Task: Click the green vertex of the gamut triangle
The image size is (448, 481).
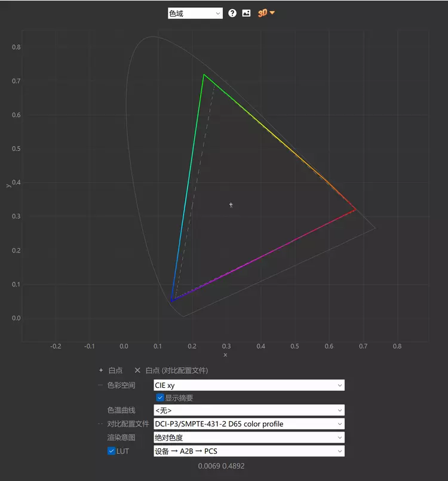Action: (x=204, y=75)
